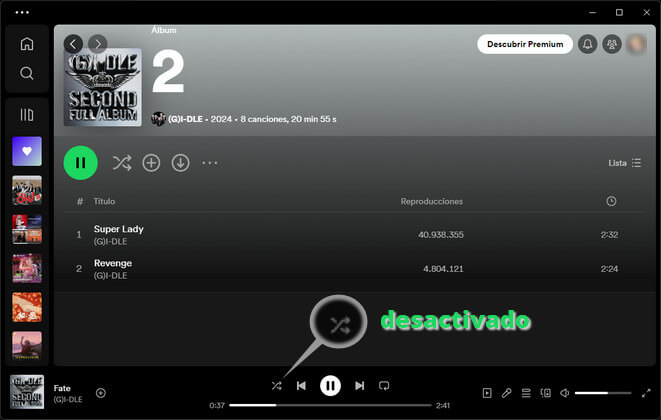
Task: Change view via Lista dropdown
Action: [x=625, y=163]
